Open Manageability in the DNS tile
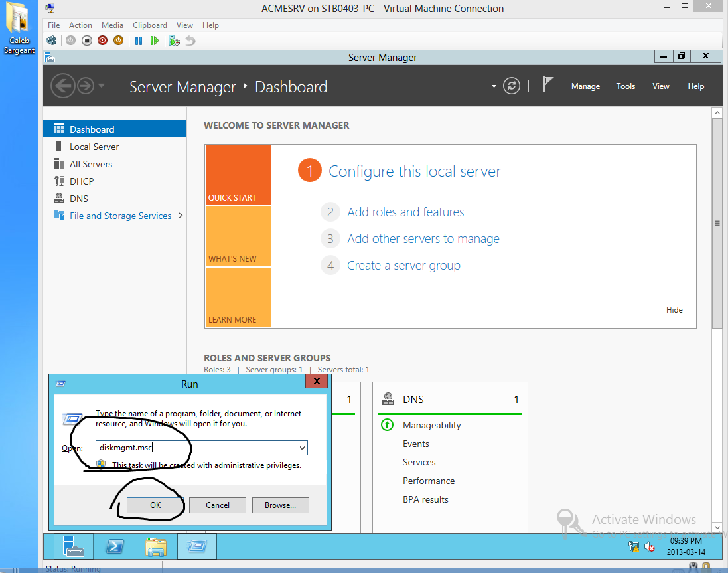 [x=432, y=426]
